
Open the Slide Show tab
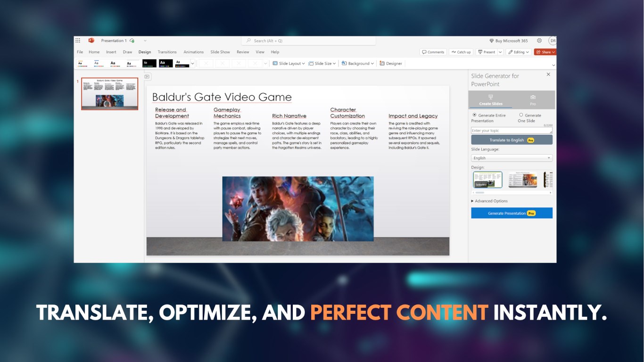pos(220,52)
